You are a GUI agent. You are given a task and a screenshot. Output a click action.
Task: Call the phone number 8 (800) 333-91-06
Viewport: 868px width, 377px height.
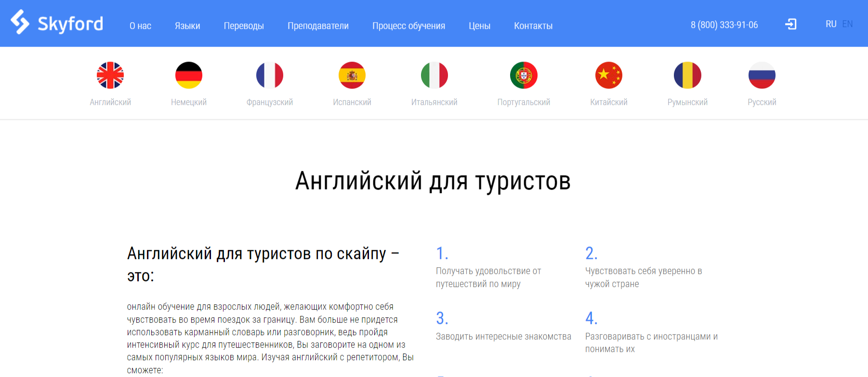tap(724, 25)
